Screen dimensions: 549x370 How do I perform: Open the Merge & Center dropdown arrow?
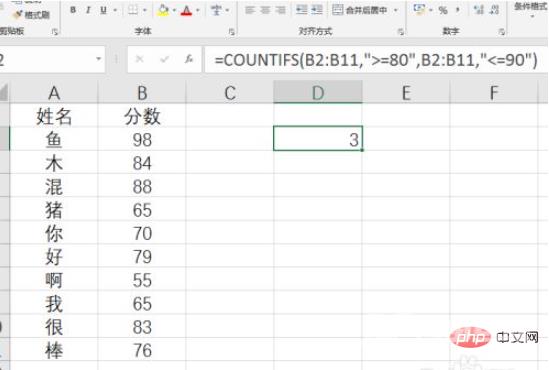pos(396,11)
